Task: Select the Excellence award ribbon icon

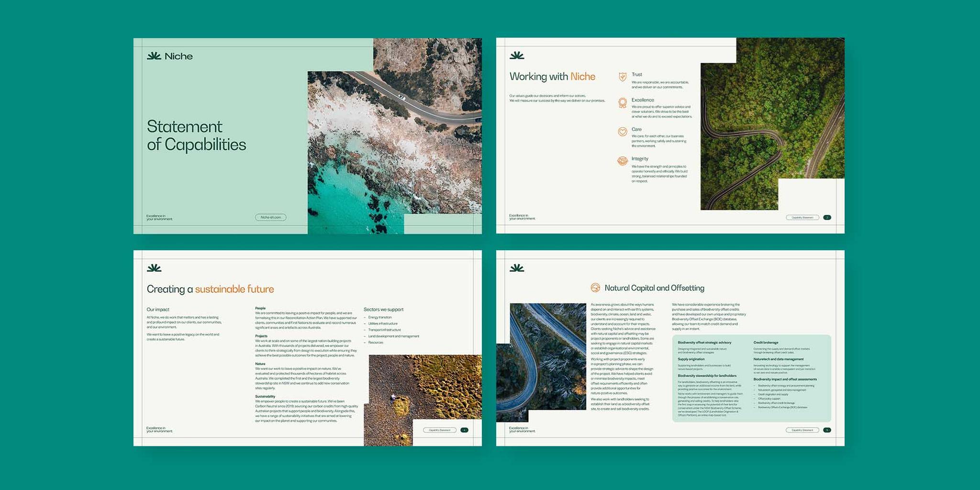Action: pyautogui.click(x=622, y=102)
